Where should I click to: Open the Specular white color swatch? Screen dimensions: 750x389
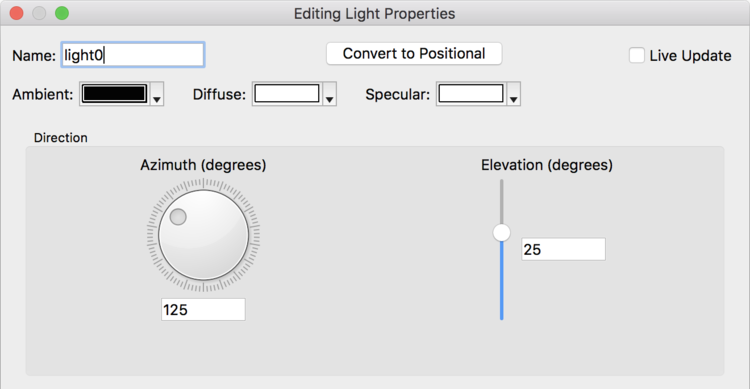471,94
